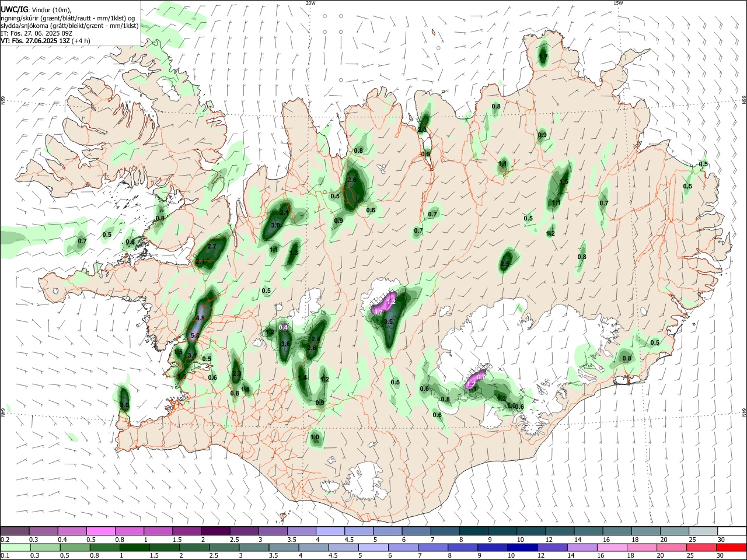This screenshot has width=747, height=560.
Task: Select the 'slydda/snjókoma' legend description line
Action: (69, 26)
